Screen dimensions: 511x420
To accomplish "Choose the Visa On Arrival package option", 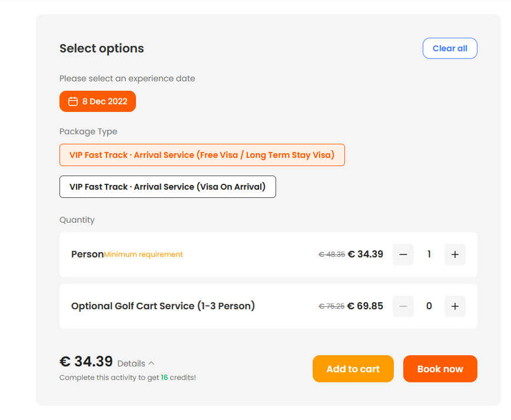I will coord(168,187).
